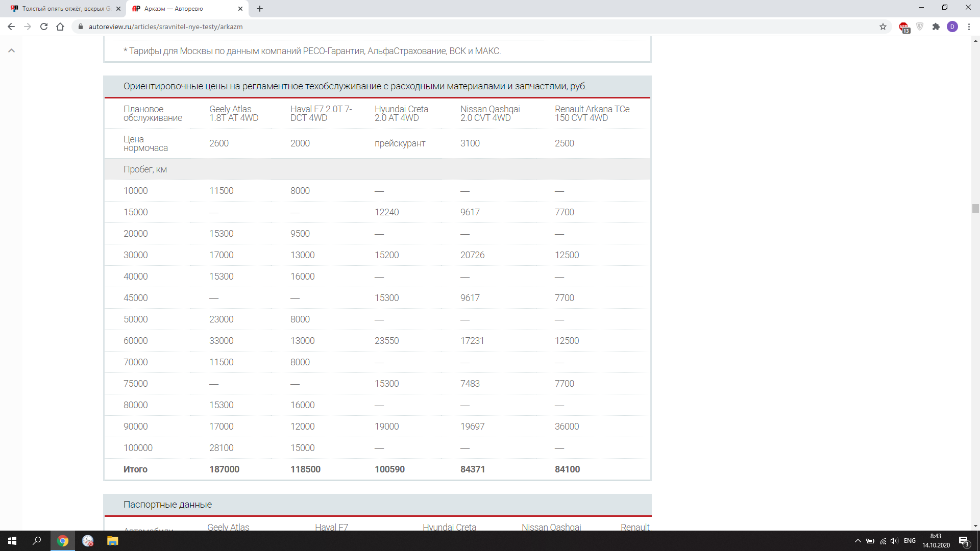The width and height of the screenshot is (980, 551).
Task: Click the value 3100 in the table
Action: [x=470, y=143]
